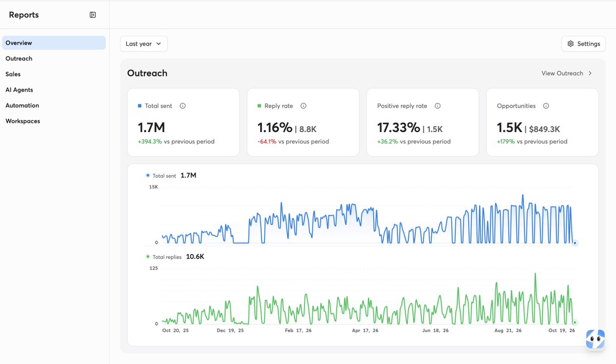This screenshot has height=364, width=616.
Task: Navigate to Automation reports
Action: point(54,105)
